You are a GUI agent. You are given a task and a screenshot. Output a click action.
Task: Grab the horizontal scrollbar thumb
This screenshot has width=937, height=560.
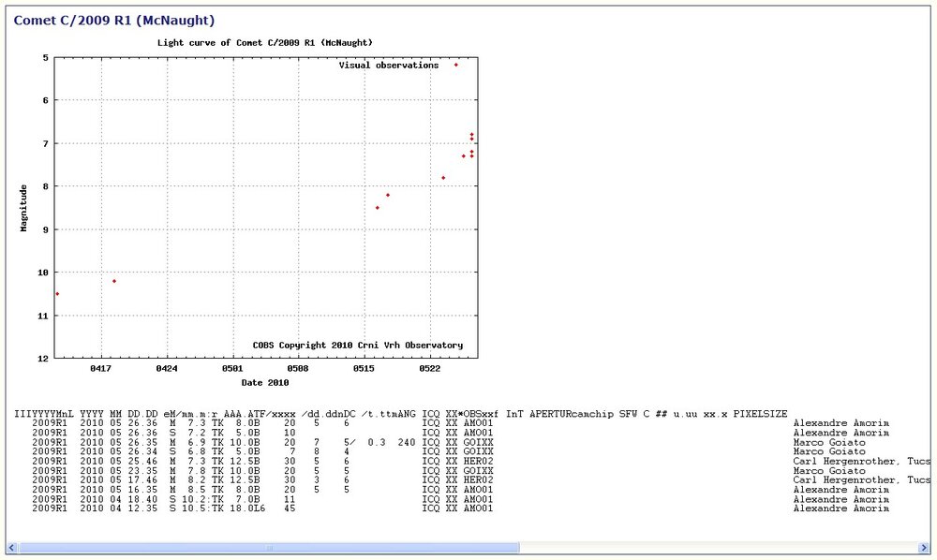267,547
